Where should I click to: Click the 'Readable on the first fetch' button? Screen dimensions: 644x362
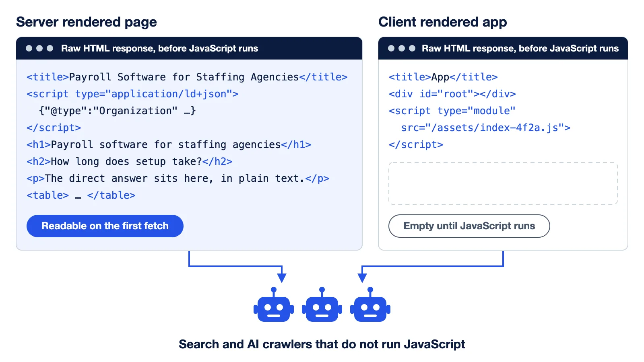coord(105,226)
